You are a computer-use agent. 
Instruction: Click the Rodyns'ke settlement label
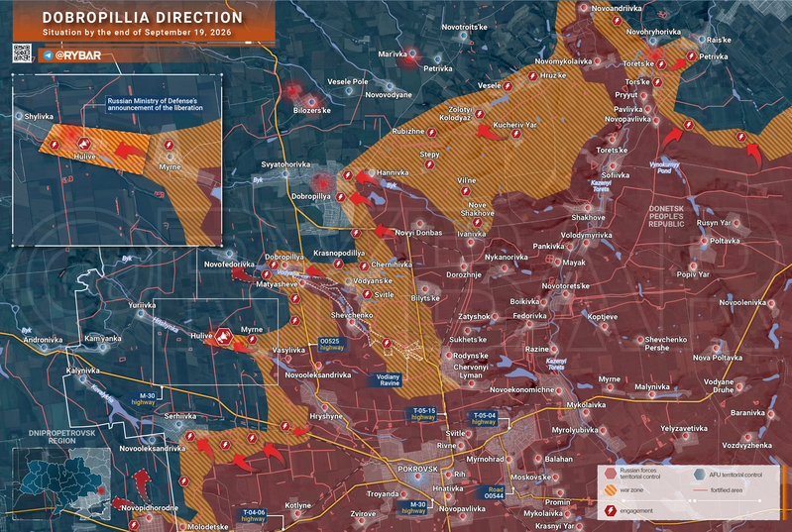tap(471, 356)
